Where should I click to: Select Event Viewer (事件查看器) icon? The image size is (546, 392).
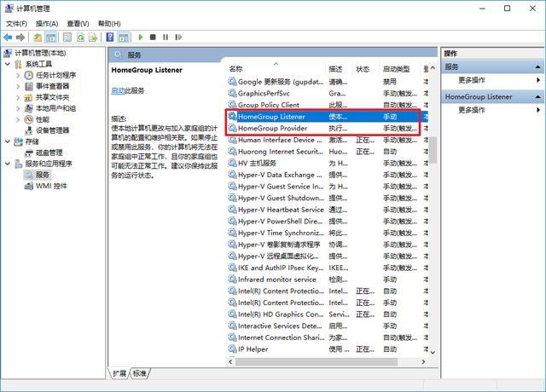click(x=29, y=86)
